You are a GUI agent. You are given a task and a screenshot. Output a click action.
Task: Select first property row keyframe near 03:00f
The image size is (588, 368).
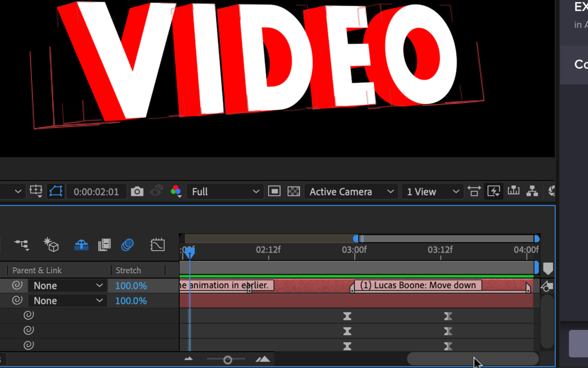pyautogui.click(x=347, y=316)
